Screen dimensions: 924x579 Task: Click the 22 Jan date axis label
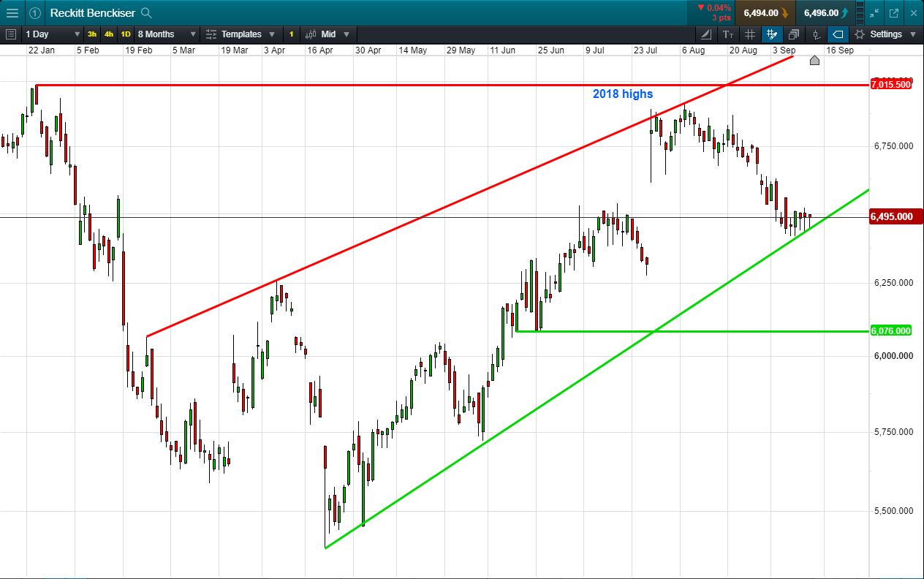click(41, 50)
